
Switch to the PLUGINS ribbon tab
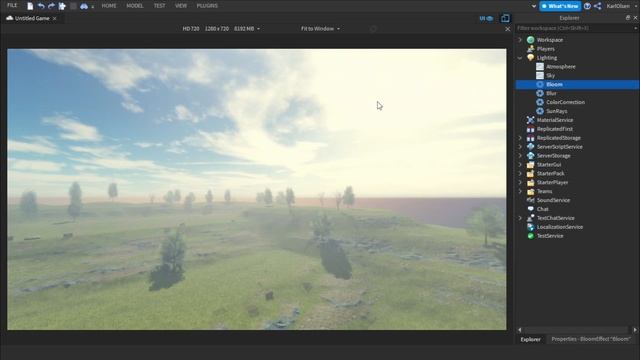pos(207,6)
